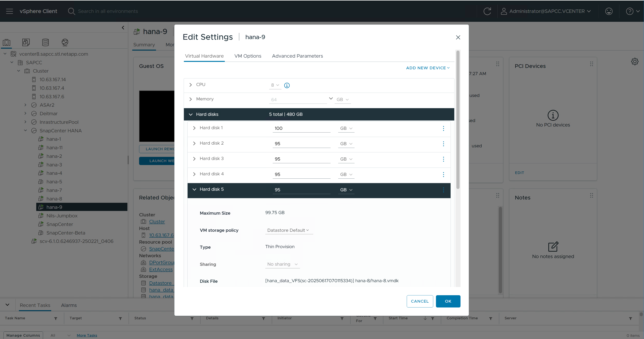The image size is (644, 339).
Task: Open Hard disk 1 three-dot actions menu
Action: pos(443,128)
